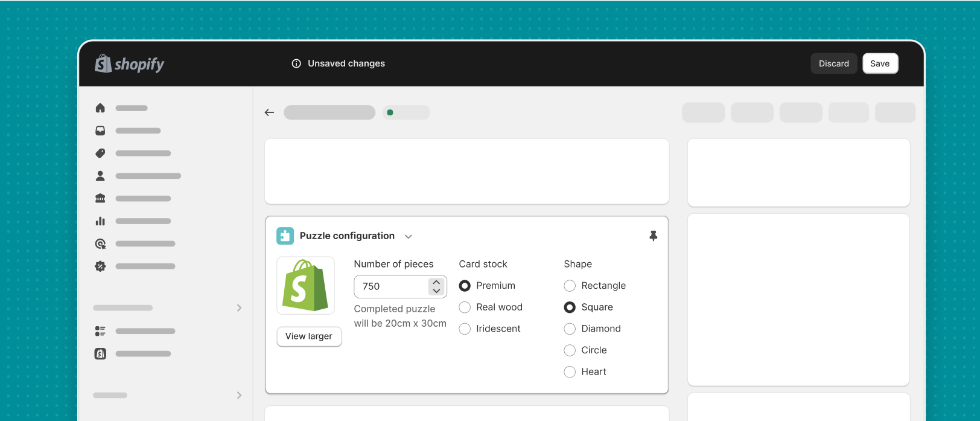Click the Number of pieces label
The height and width of the screenshot is (421, 980).
point(393,264)
